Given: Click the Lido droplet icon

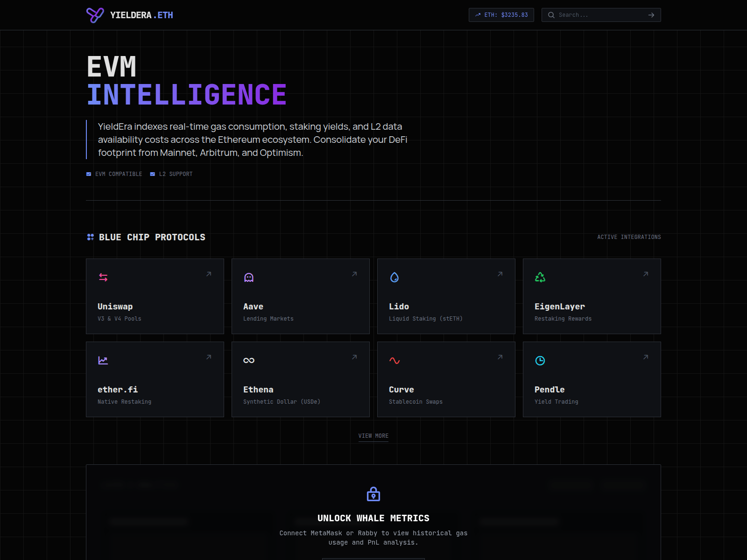Looking at the screenshot, I should (395, 277).
